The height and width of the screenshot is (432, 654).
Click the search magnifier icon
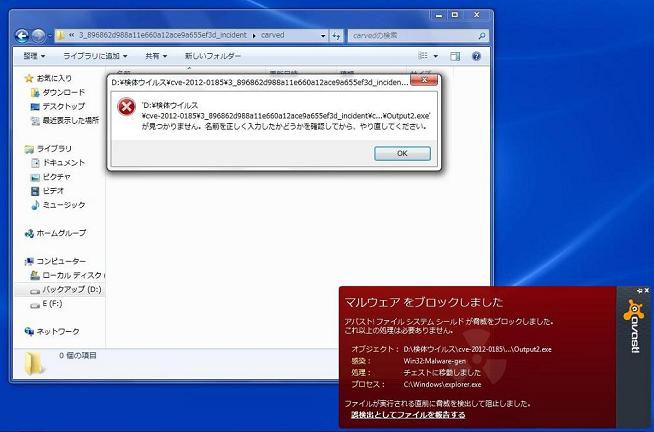pos(482,36)
